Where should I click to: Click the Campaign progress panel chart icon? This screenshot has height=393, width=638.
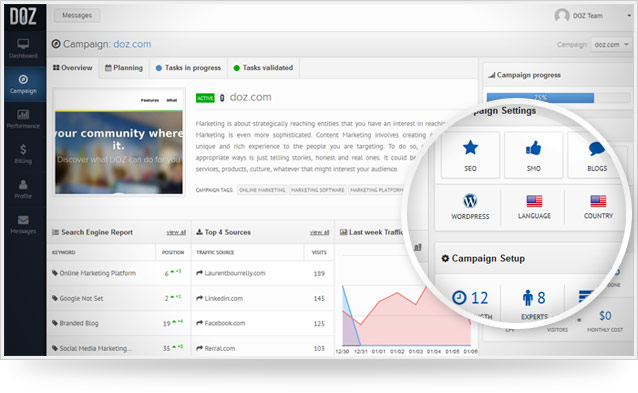pos(492,75)
